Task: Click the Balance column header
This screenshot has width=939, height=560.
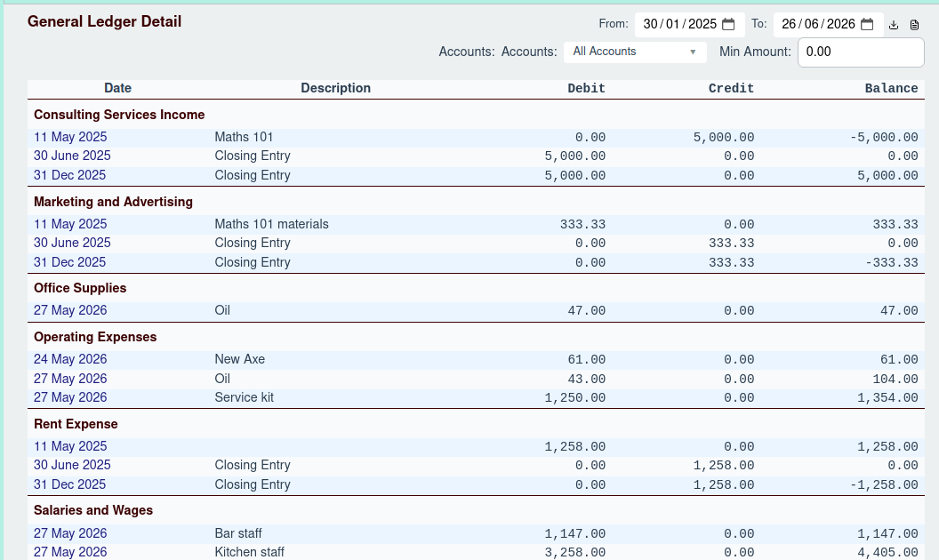Action: click(891, 88)
